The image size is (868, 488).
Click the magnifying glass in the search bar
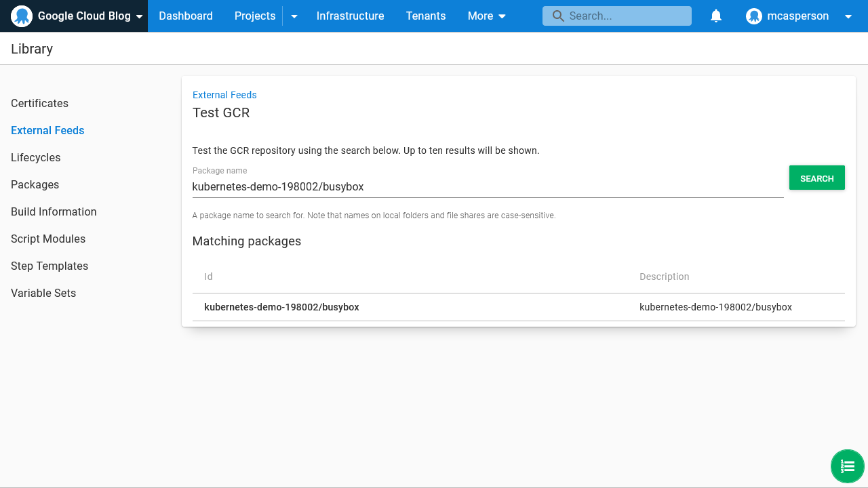coord(557,16)
